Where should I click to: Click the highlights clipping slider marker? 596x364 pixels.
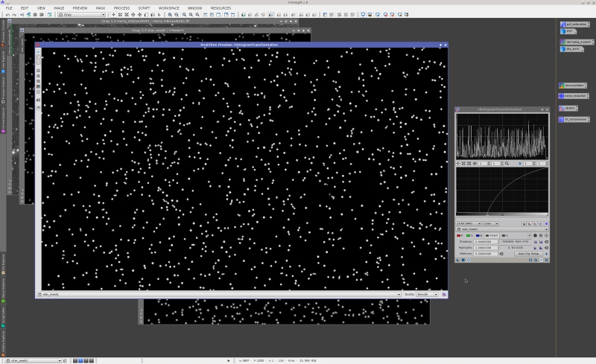[548, 214]
